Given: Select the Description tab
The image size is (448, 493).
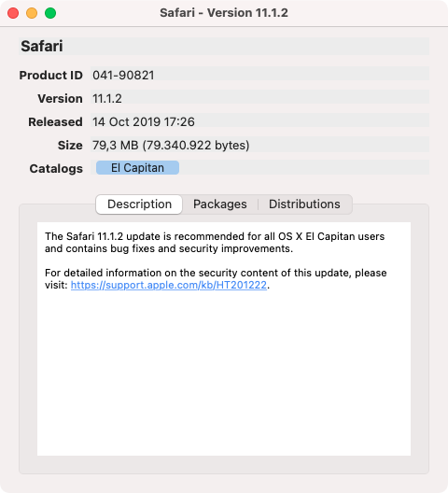Looking at the screenshot, I should [x=139, y=204].
